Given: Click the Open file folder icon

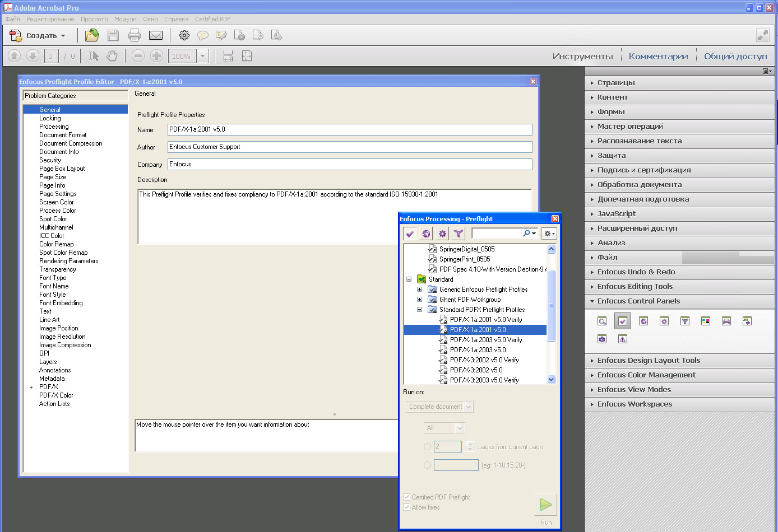Looking at the screenshot, I should tap(91, 35).
